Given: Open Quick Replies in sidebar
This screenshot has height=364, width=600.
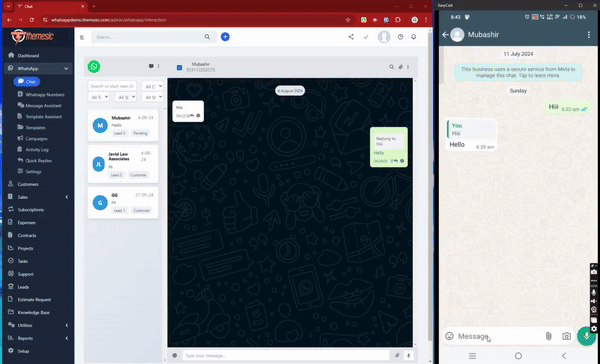Looking at the screenshot, I should click(x=38, y=161).
